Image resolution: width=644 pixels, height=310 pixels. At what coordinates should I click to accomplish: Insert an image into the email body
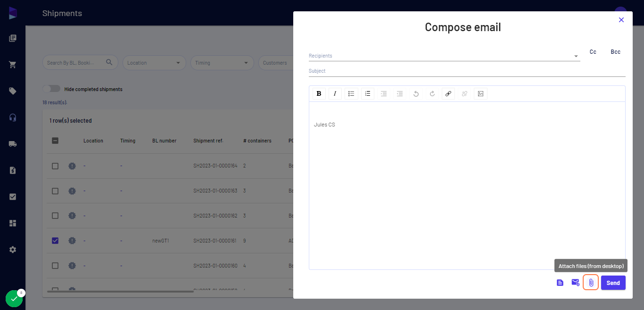(x=480, y=93)
